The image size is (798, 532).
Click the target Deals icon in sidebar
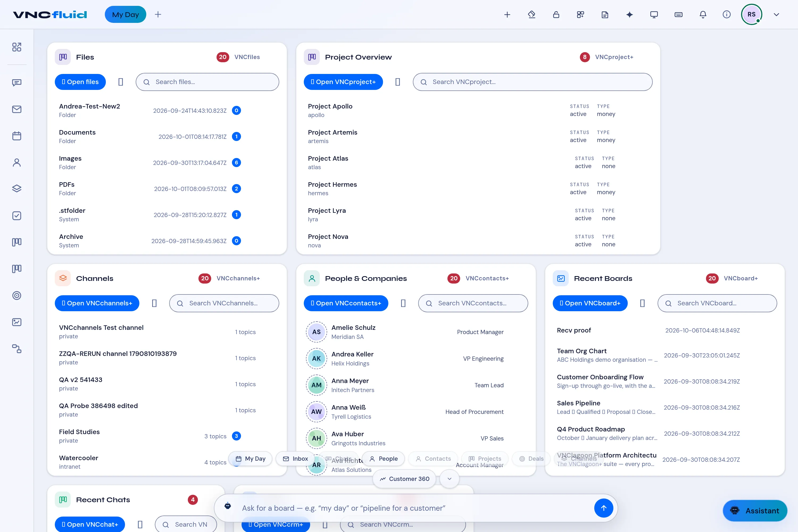pyautogui.click(x=16, y=296)
